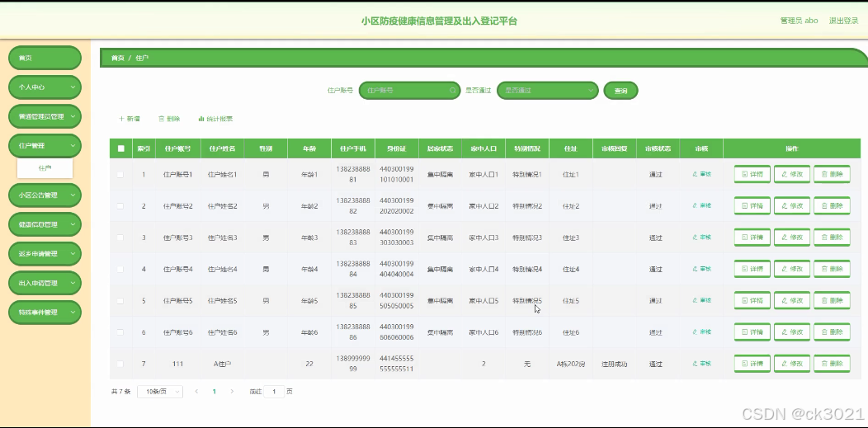The height and width of the screenshot is (428, 868).
Task: Expand the 普通管理员管理 sidebar menu
Action: point(45,116)
